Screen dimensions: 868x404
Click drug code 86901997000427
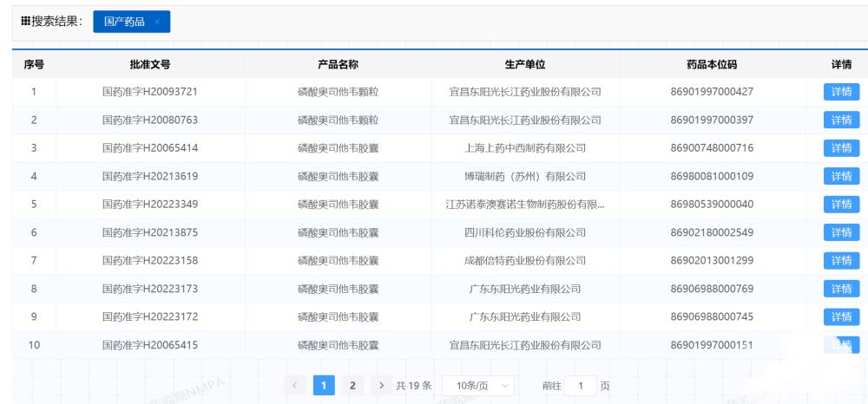(x=712, y=92)
